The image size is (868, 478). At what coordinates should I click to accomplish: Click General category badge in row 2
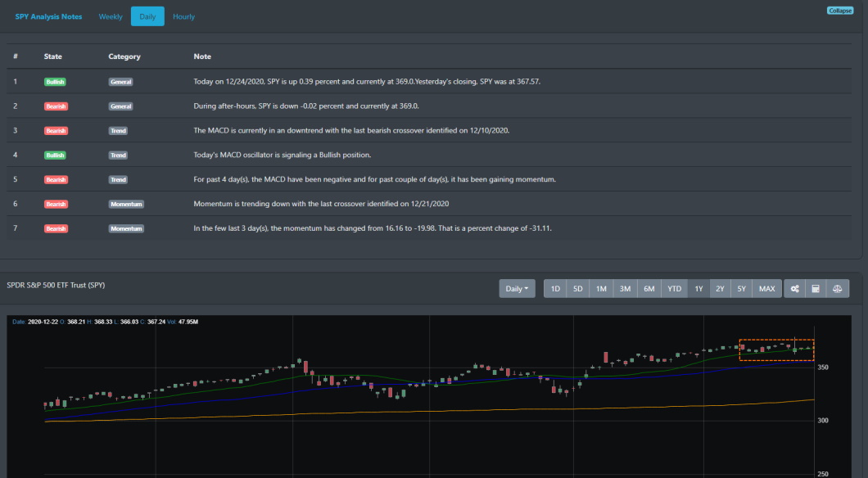tap(120, 106)
